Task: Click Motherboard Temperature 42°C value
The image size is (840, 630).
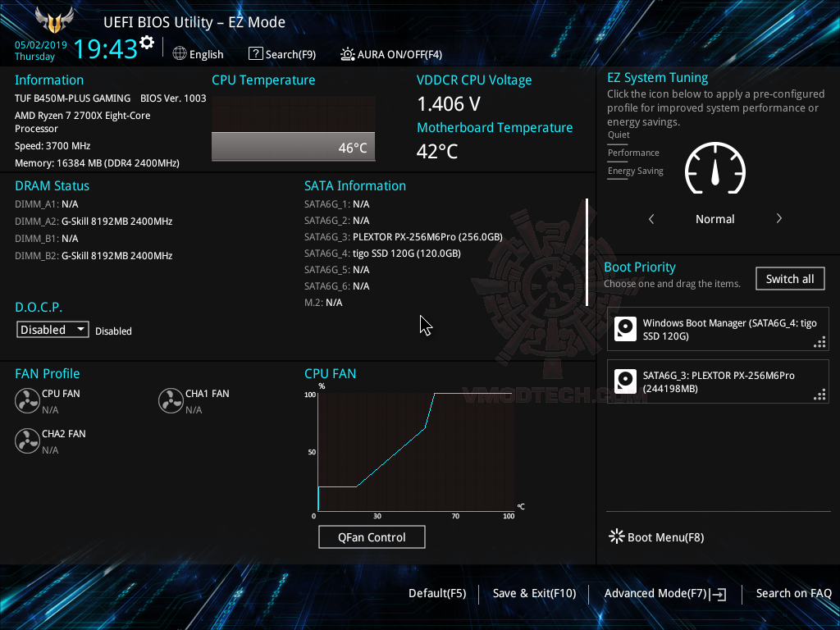Action: 437,152
